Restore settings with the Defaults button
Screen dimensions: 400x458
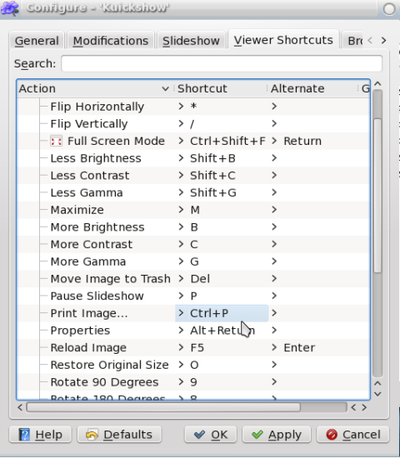pyautogui.click(x=119, y=435)
